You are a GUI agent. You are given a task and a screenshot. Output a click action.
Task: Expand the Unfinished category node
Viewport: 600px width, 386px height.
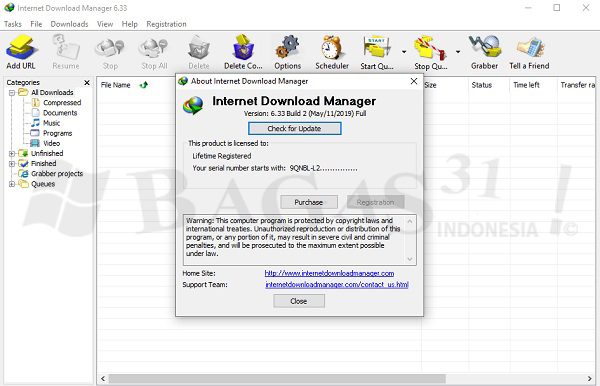click(12, 153)
